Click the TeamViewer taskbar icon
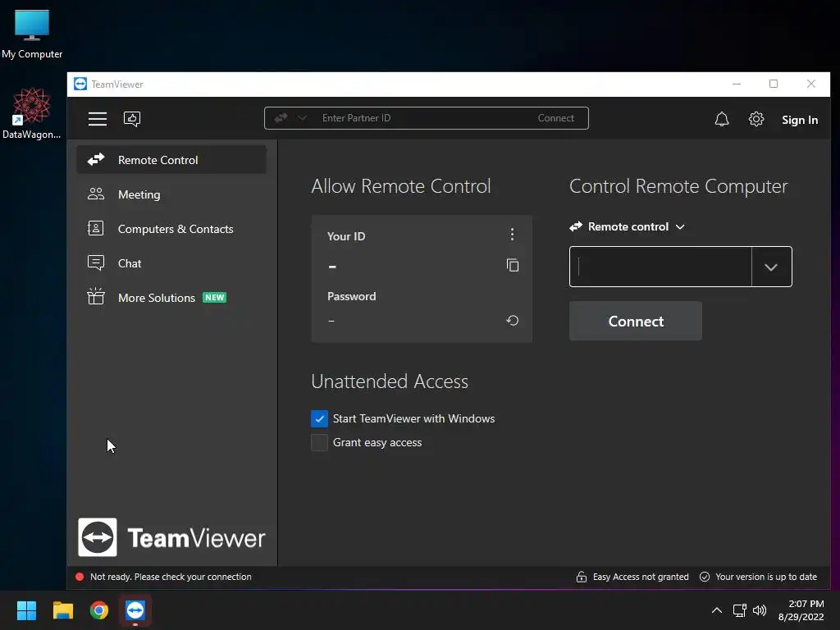Image resolution: width=840 pixels, height=630 pixels. (x=135, y=610)
